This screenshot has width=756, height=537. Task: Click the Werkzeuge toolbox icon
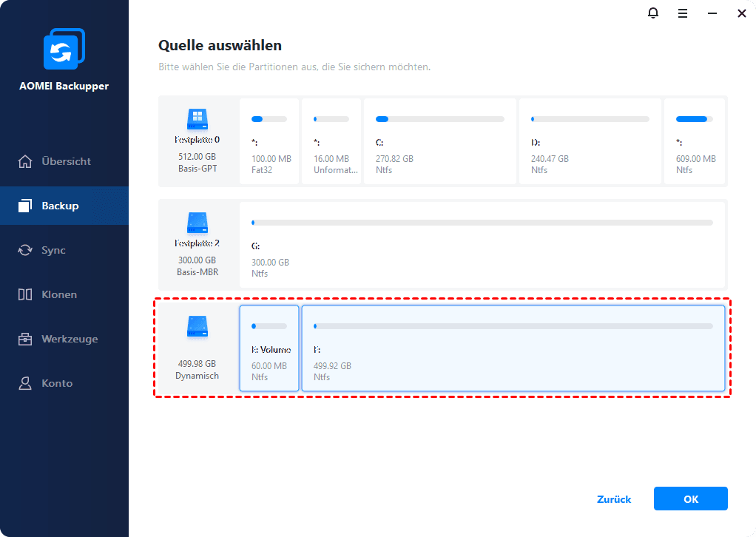[x=25, y=339]
